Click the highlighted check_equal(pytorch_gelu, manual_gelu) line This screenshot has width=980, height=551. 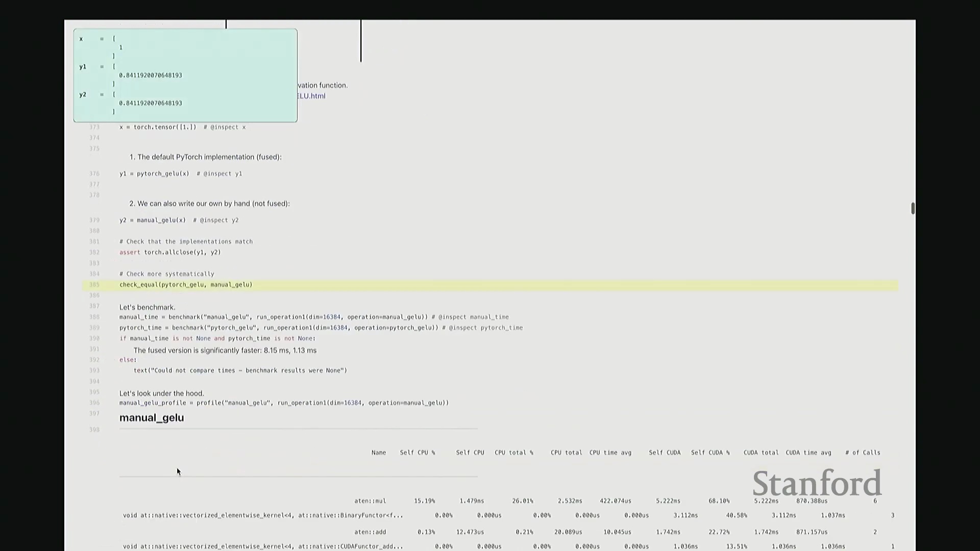pyautogui.click(x=186, y=285)
